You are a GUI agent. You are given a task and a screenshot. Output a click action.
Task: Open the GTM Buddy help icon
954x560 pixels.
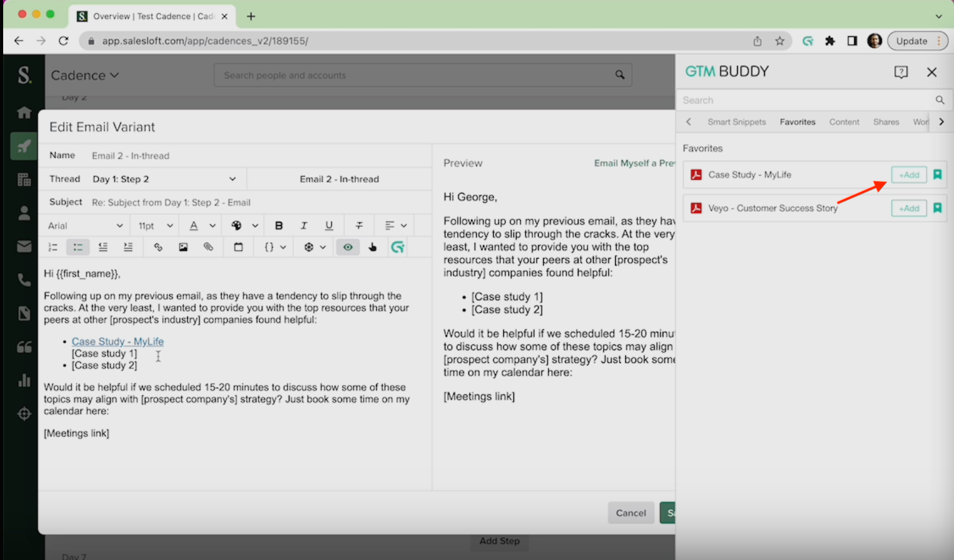pyautogui.click(x=901, y=71)
